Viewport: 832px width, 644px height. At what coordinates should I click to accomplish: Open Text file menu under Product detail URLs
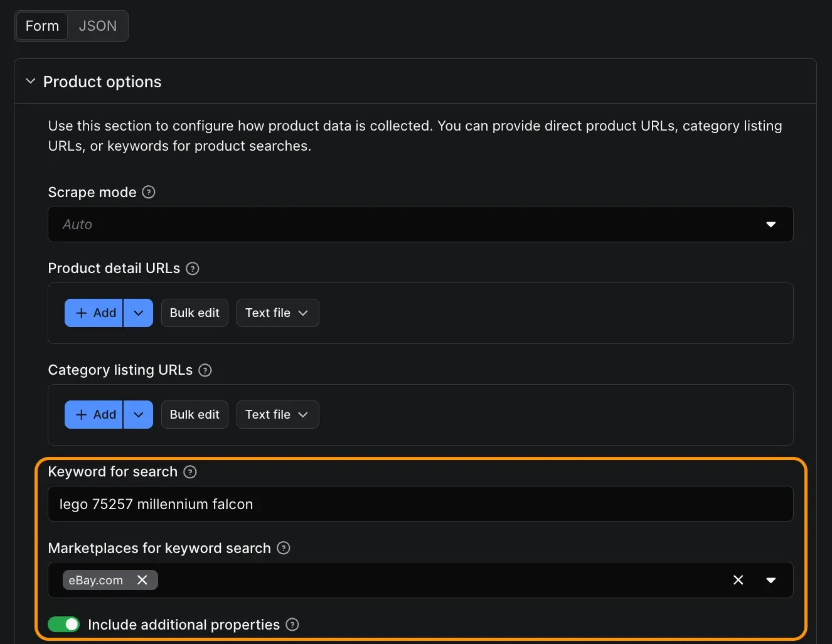277,313
